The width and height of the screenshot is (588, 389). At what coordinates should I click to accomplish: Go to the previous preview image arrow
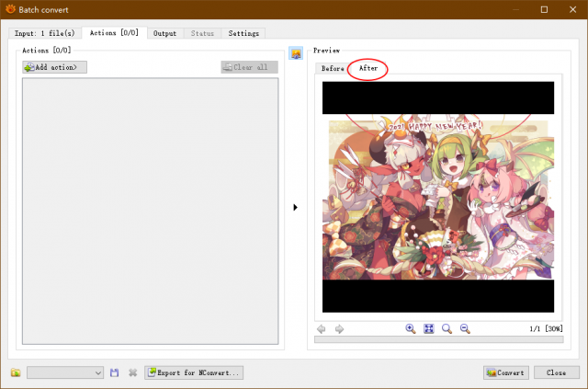tap(322, 329)
